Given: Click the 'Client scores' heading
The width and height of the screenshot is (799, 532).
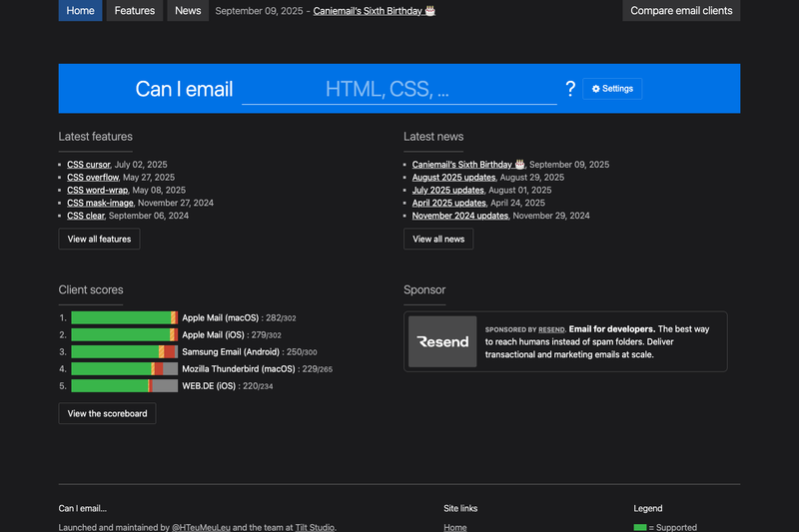Looking at the screenshot, I should pos(91,289).
